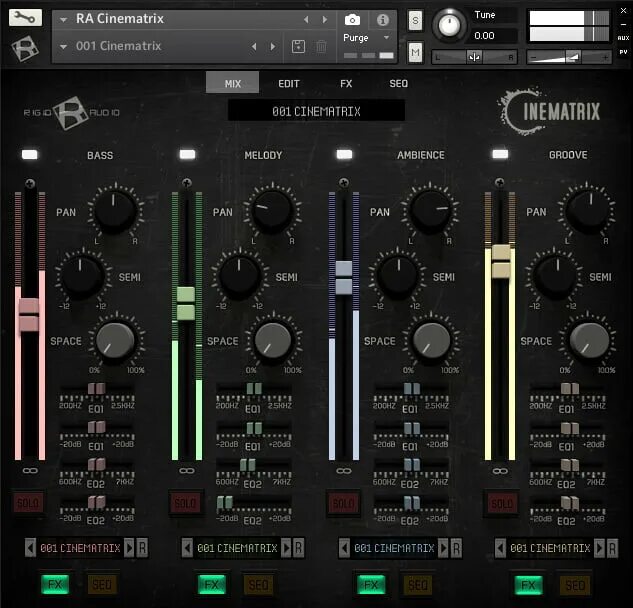This screenshot has height=608, width=633.
Task: Click the Groove volume fader handle
Action: (501, 261)
